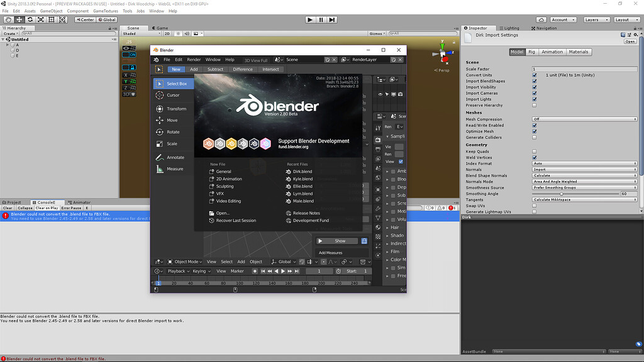Toggle the red error filter in Unity Console
The height and width of the screenshot is (362, 644).
452,207
